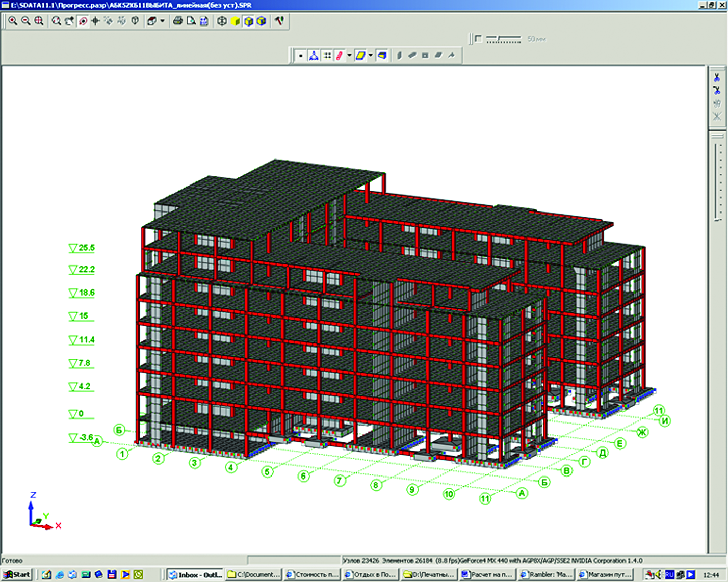Click the RU language indicator in tray
The width and height of the screenshot is (728, 582).
[670, 575]
